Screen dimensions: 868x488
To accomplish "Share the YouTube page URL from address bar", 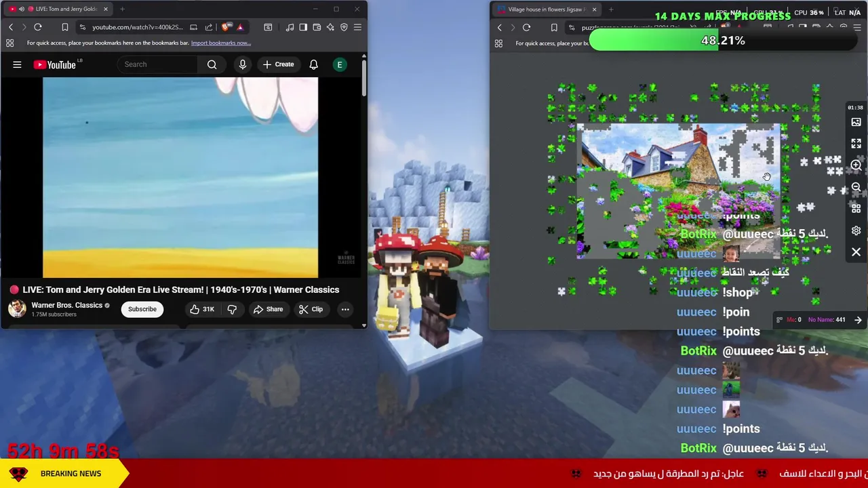I will [x=209, y=27].
